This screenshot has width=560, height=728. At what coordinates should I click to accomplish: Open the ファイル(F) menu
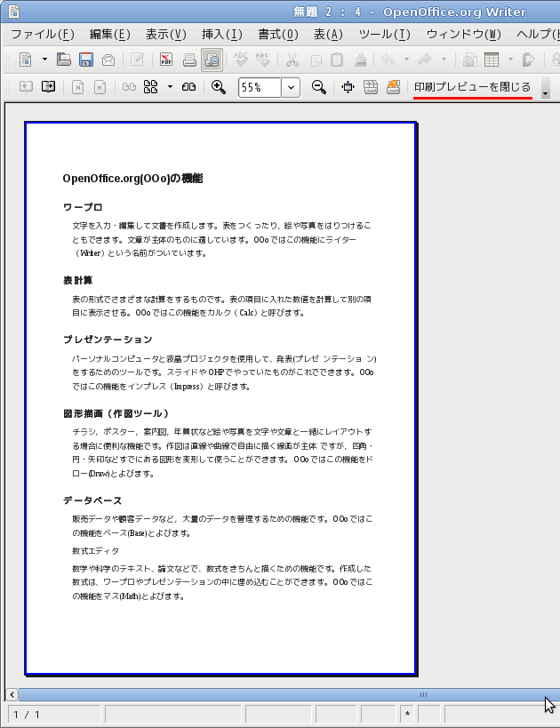43,35
